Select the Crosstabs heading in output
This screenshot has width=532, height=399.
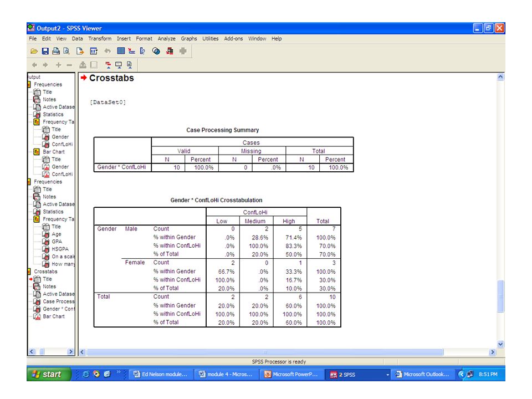[111, 78]
